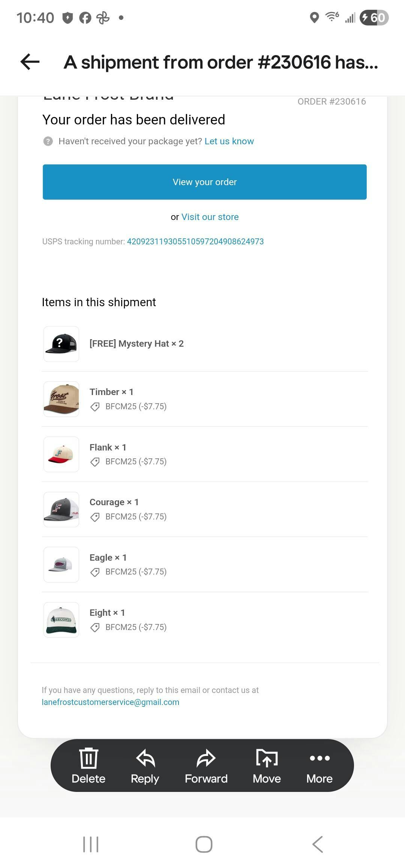Tap the back arrow in the email header
This screenshot has height=868, width=405.
(x=30, y=62)
